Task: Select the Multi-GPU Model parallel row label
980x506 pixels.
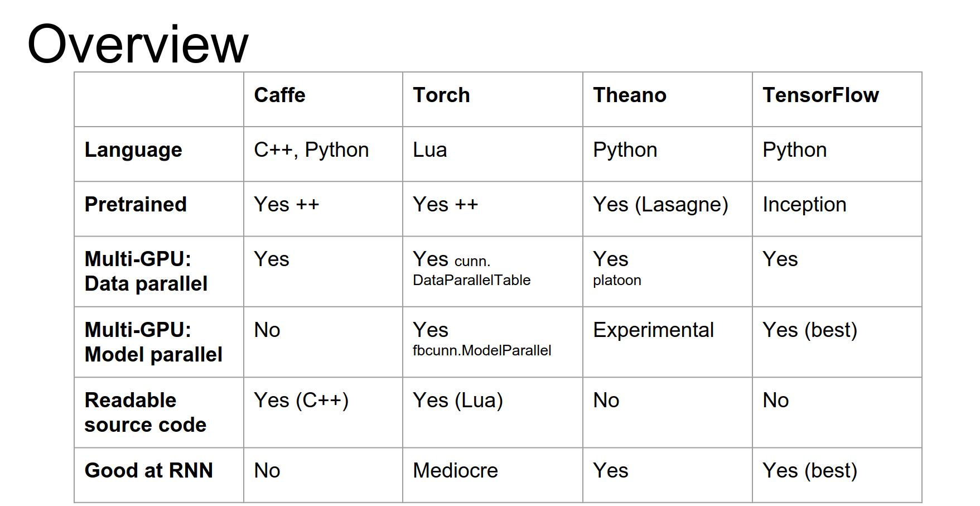Action: (x=153, y=342)
